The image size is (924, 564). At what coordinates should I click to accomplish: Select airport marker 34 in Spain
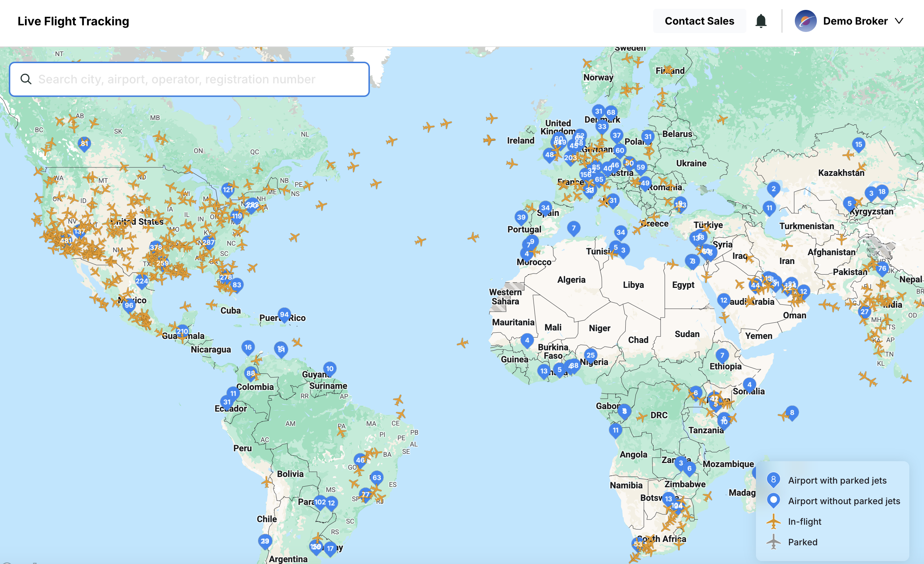pyautogui.click(x=545, y=209)
